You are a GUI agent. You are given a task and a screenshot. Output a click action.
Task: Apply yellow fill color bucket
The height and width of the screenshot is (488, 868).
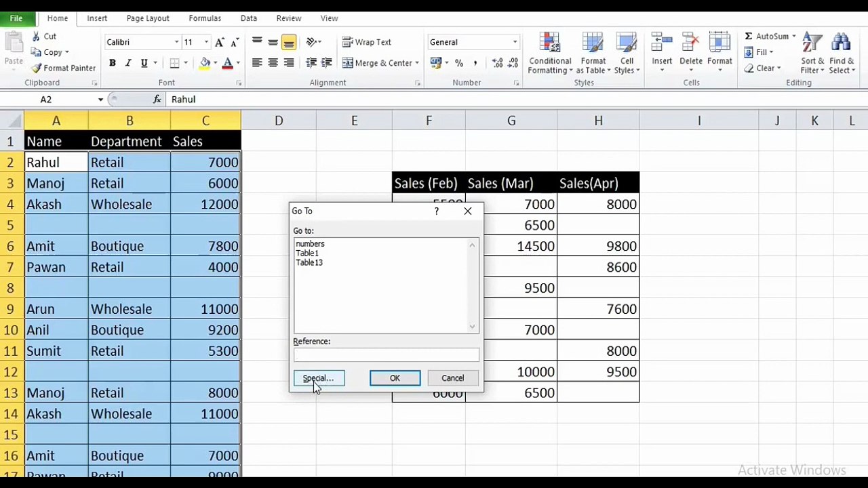point(205,63)
